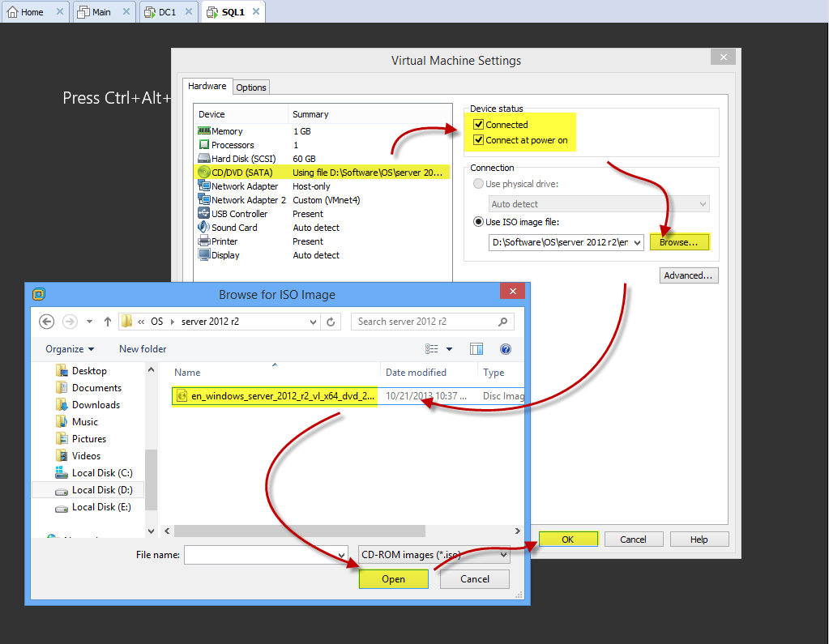Click the search magnifier icon
This screenshot has height=644, width=829.
(x=502, y=322)
